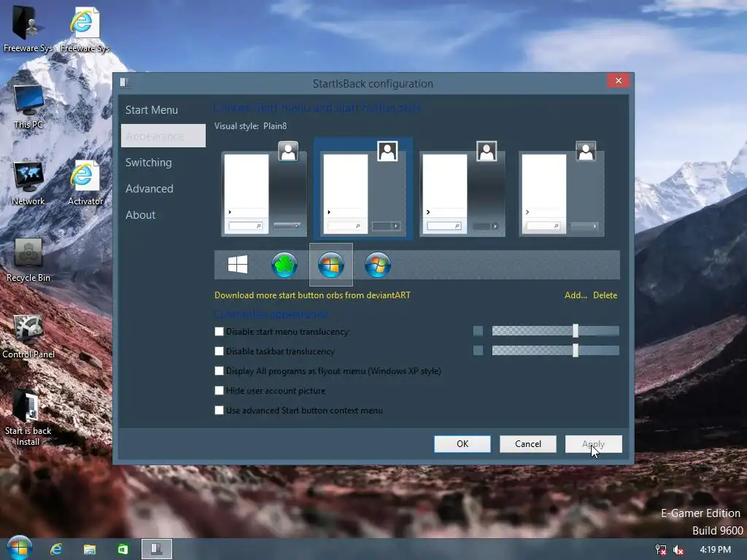Screen dimensions: 747x560
Task: Click the network status tray icon
Action: click(661, 550)
